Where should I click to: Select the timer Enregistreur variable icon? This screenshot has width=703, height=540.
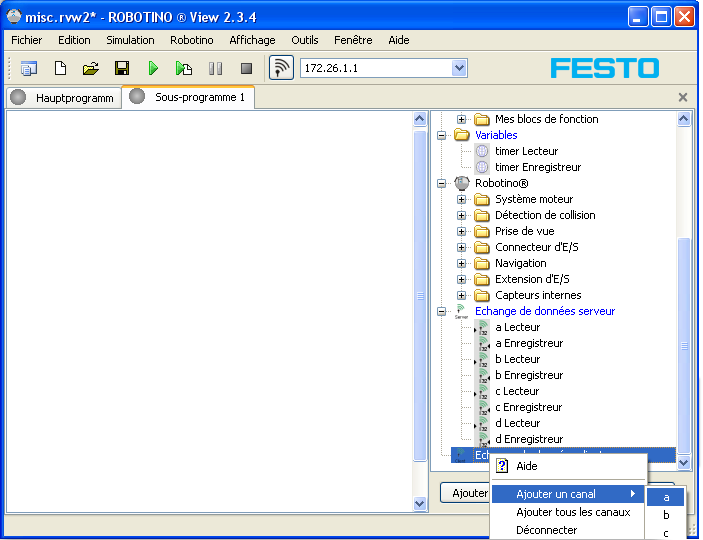click(x=482, y=167)
